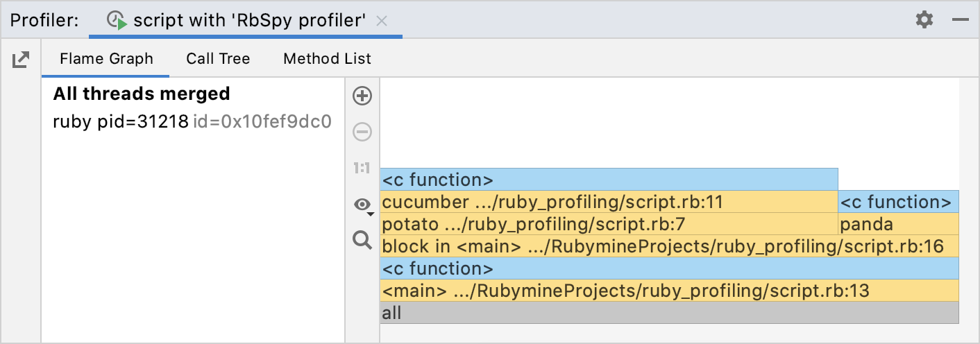This screenshot has height=344, width=980.
Task: Click the zoom out minus icon
Action: (362, 132)
